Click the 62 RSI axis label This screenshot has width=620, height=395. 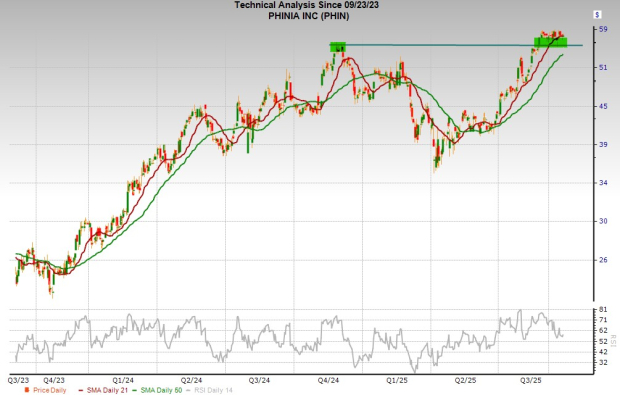603,330
